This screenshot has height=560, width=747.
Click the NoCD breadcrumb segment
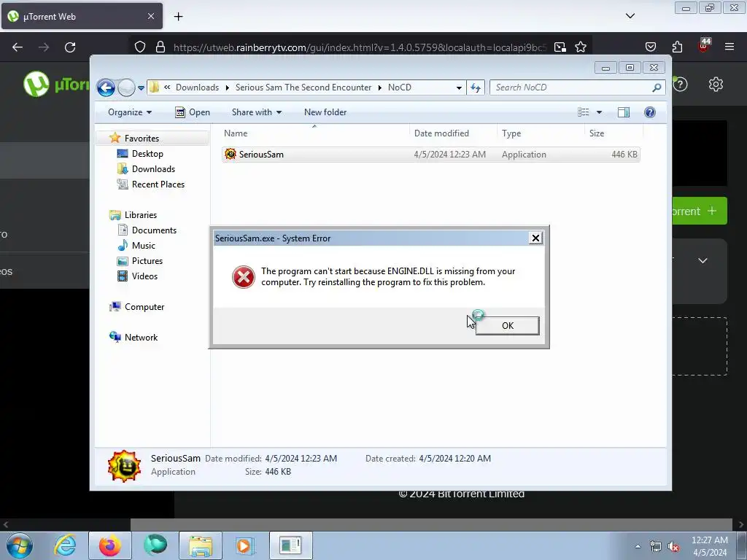(400, 87)
